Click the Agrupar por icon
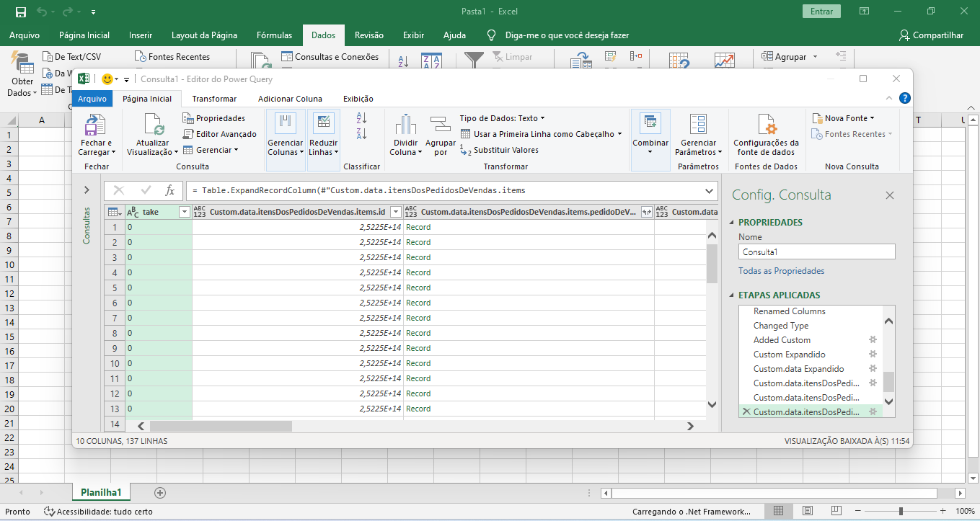Viewport: 980px width, 521px height. pyautogui.click(x=440, y=124)
